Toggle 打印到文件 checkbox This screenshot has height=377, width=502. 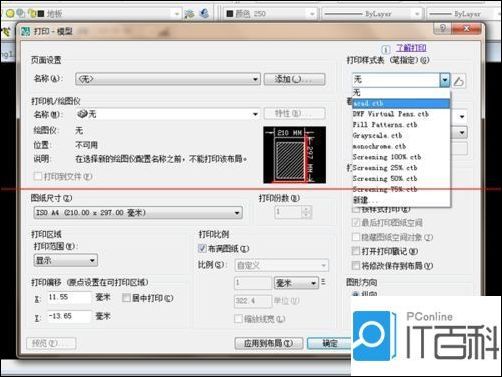point(38,176)
